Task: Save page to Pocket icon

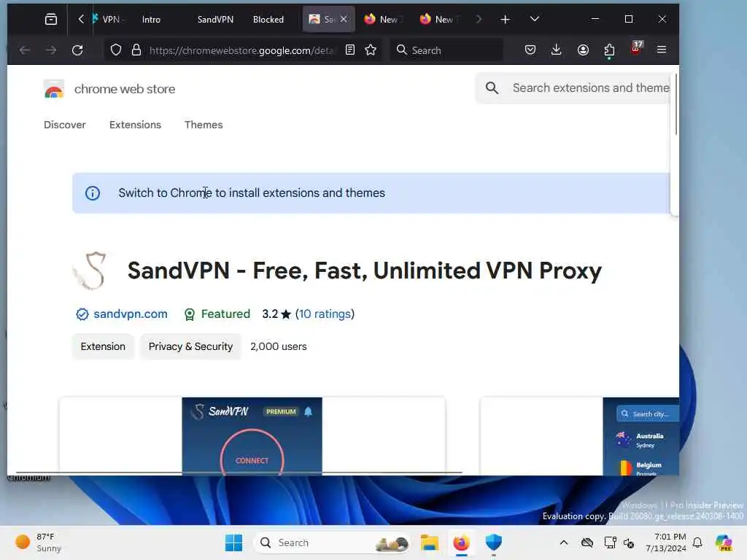Action: coord(530,50)
